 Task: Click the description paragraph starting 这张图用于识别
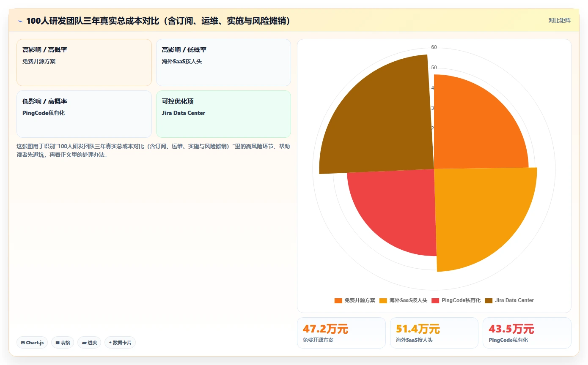coord(153,150)
